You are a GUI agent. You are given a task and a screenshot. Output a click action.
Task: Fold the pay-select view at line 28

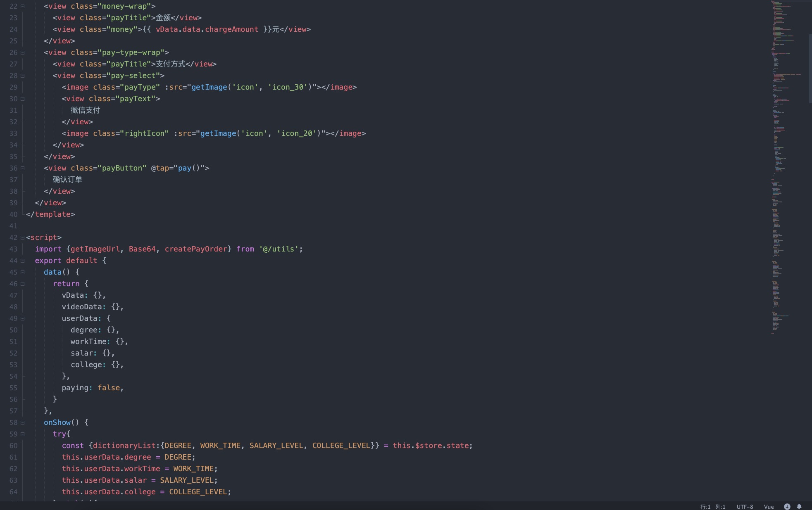(22, 76)
